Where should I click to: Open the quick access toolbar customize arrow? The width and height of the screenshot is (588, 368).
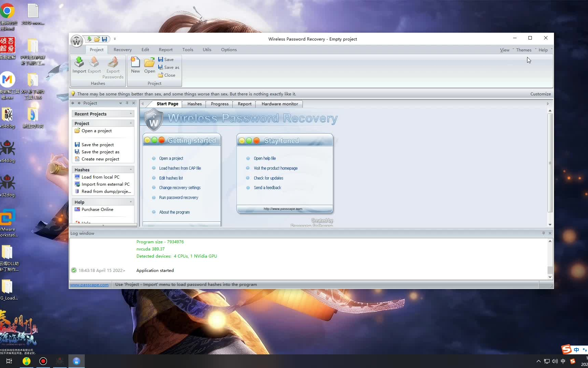click(115, 39)
